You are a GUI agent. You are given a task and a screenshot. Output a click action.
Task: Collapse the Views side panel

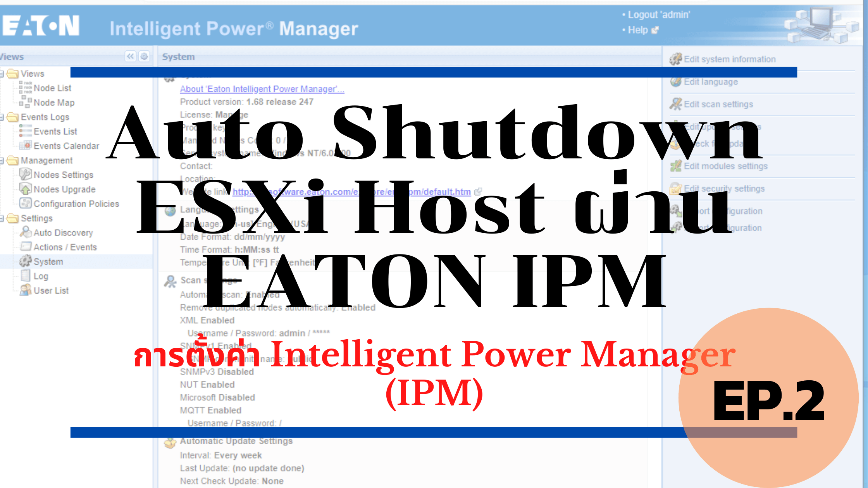tap(131, 57)
